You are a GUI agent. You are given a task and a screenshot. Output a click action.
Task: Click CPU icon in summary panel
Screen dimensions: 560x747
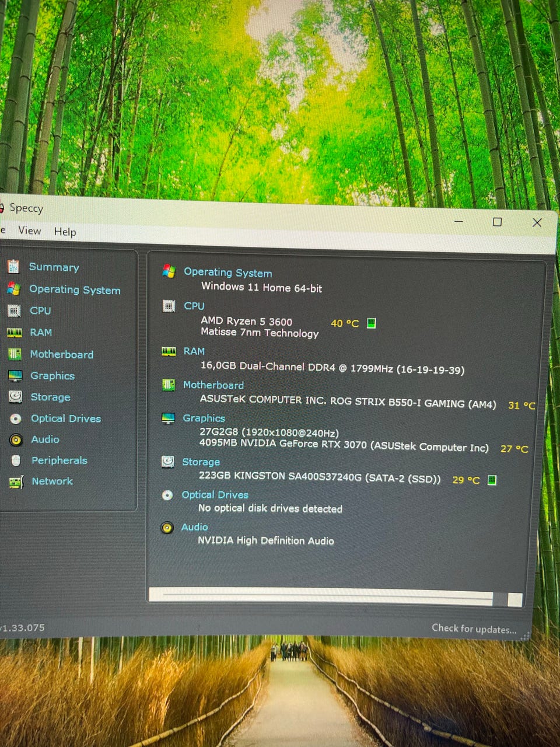pyautogui.click(x=169, y=306)
